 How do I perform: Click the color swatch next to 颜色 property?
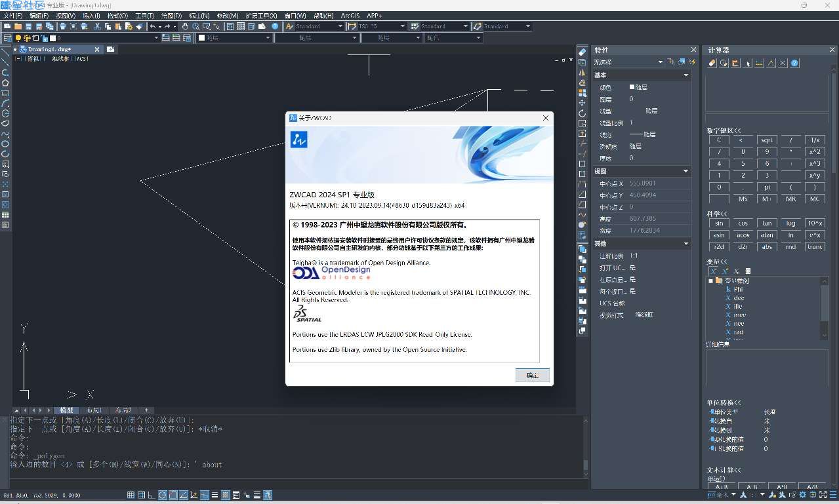click(632, 87)
